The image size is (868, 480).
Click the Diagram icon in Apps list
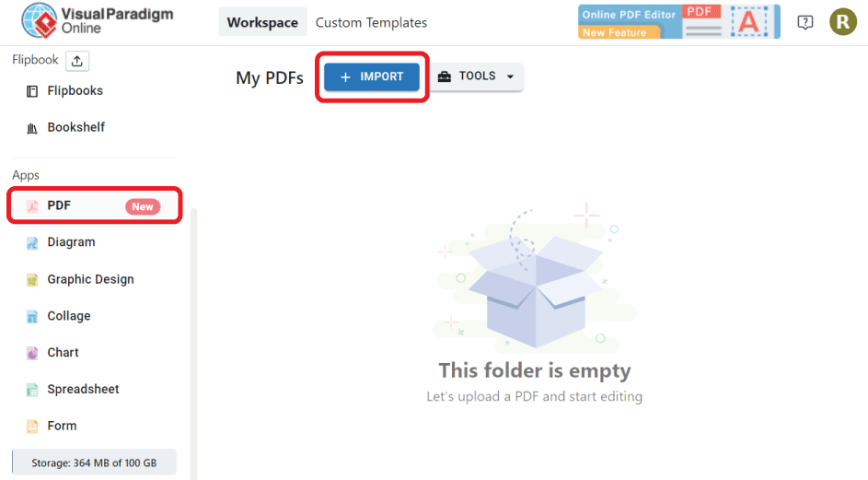(x=32, y=243)
